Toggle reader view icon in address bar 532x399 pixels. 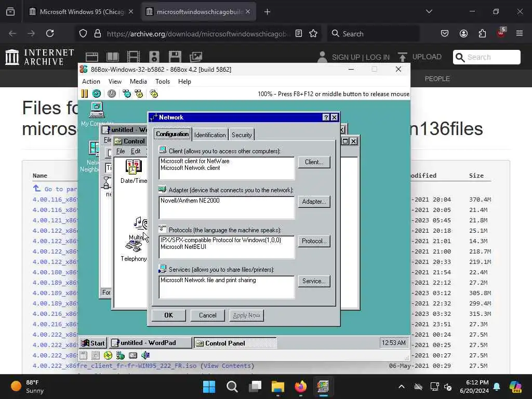tap(299, 33)
